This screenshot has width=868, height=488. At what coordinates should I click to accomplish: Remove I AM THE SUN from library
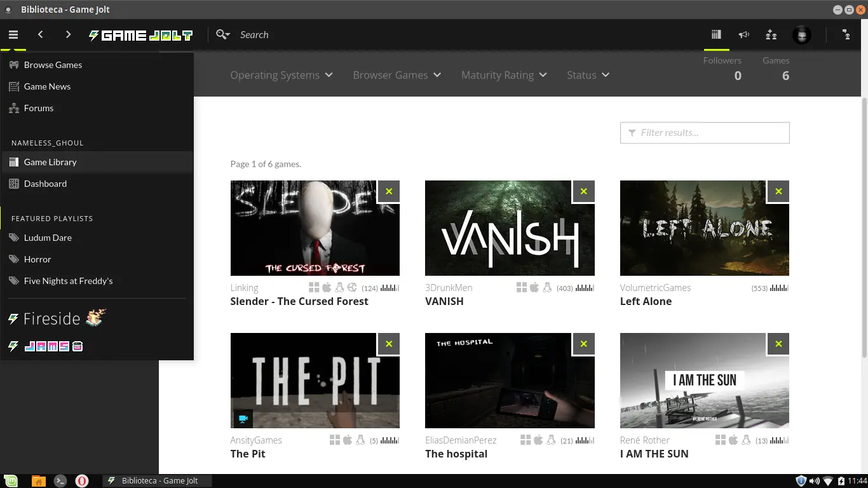tap(778, 344)
